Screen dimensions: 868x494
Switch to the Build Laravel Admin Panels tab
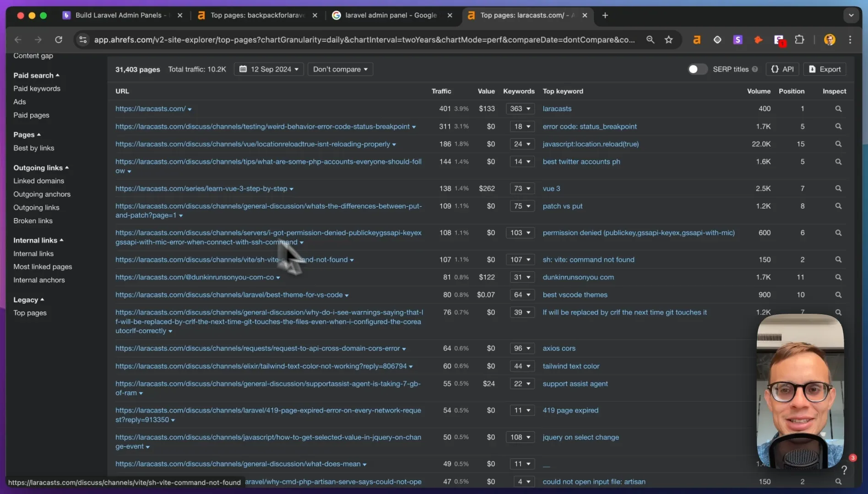122,16
